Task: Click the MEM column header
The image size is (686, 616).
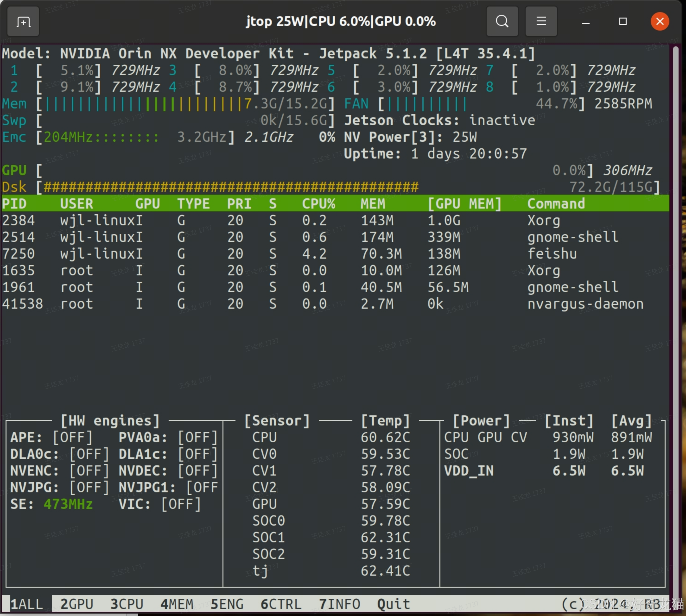Action: coord(373,203)
